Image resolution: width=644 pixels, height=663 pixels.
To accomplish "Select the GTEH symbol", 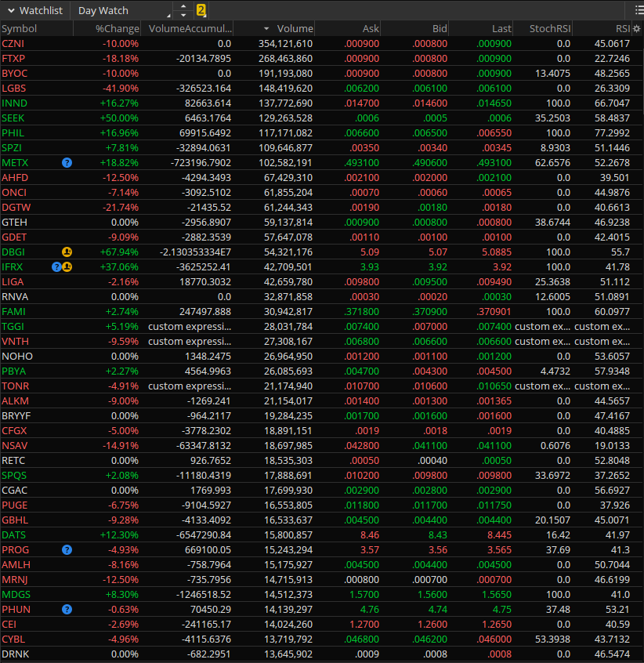I will (x=14, y=223).
